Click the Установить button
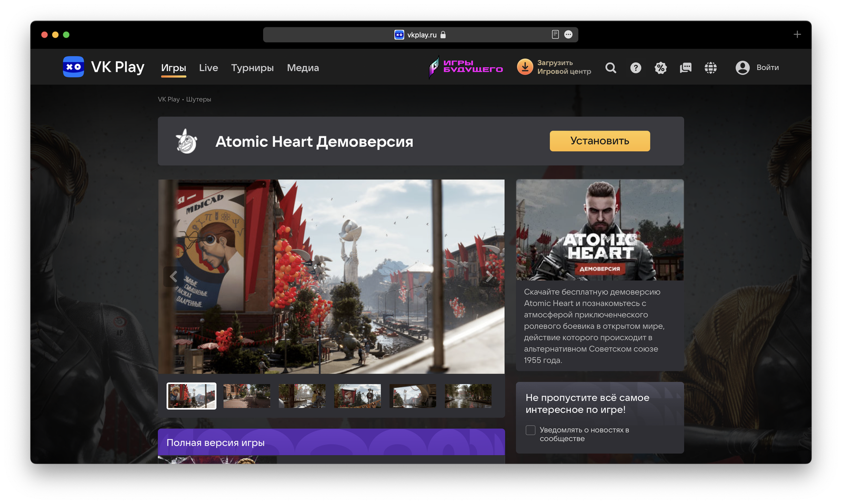This screenshot has height=504, width=842. (600, 141)
